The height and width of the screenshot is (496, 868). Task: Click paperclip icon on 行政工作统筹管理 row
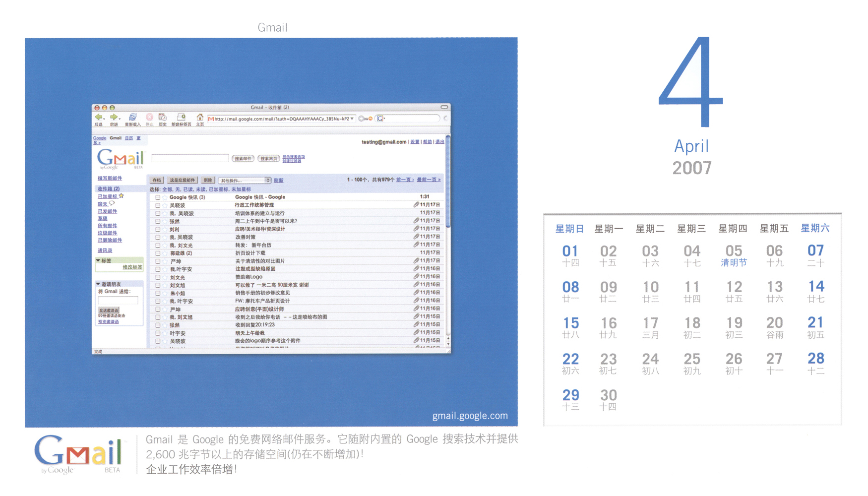point(416,205)
